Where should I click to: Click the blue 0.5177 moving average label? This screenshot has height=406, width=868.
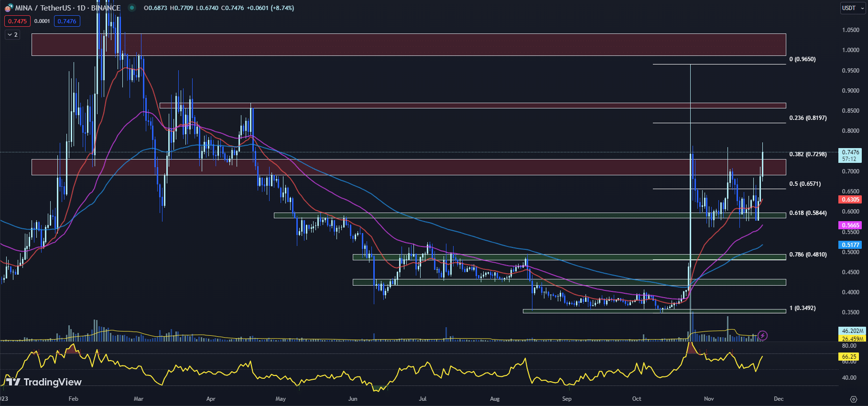850,245
